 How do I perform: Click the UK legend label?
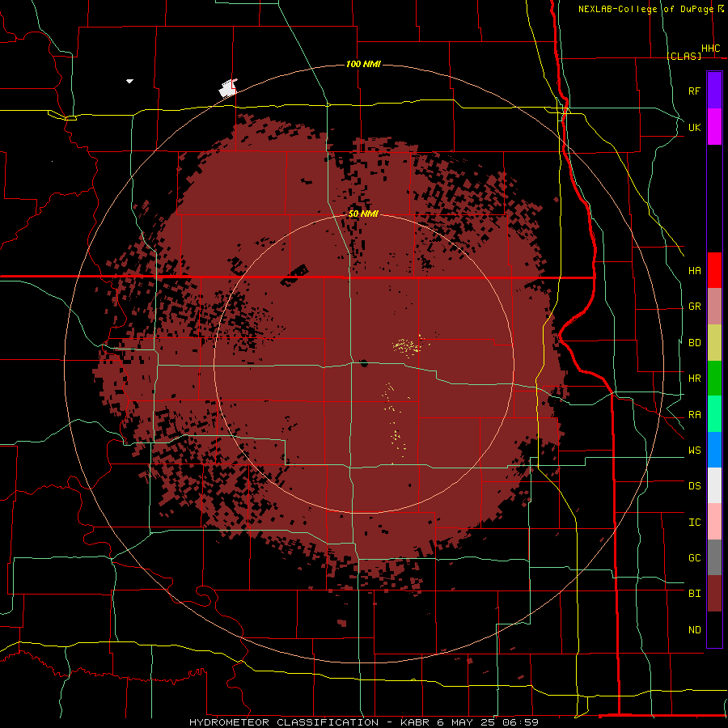click(694, 127)
